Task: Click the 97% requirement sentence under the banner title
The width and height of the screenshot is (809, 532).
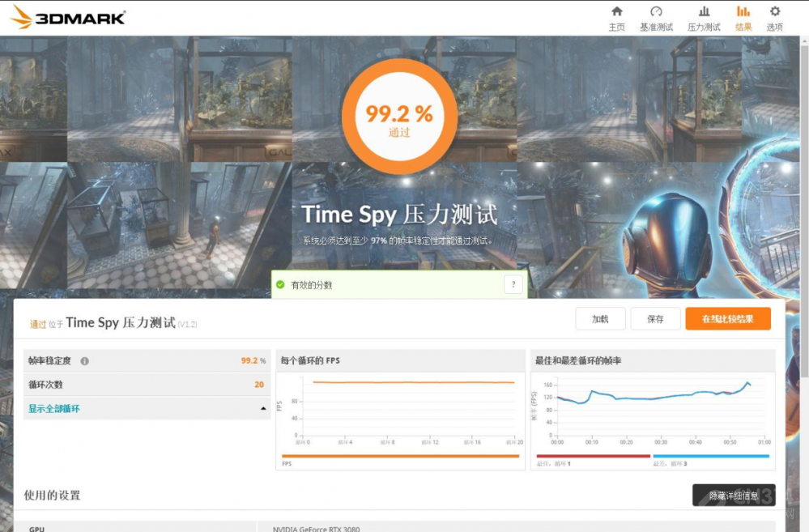Action: [398, 240]
